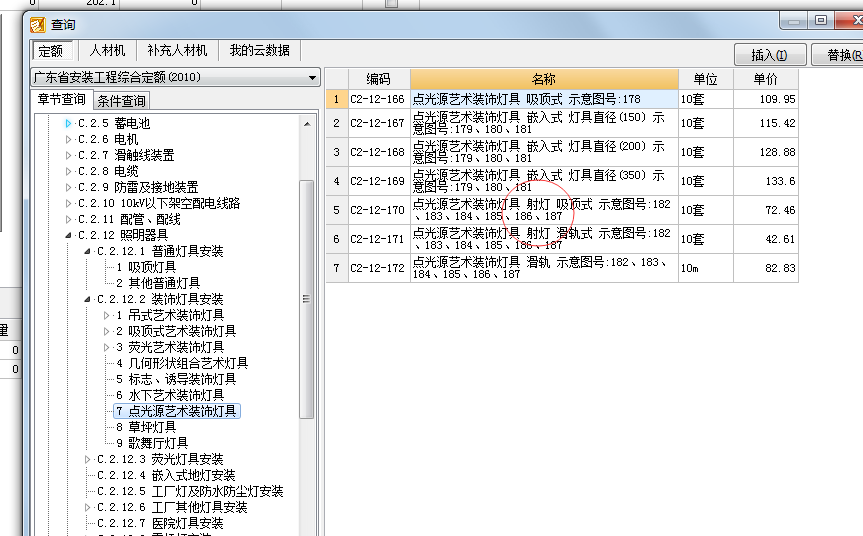
Task: Expand the C.2.12.6 工厂其他灯具安装 node
Action: coord(87,507)
